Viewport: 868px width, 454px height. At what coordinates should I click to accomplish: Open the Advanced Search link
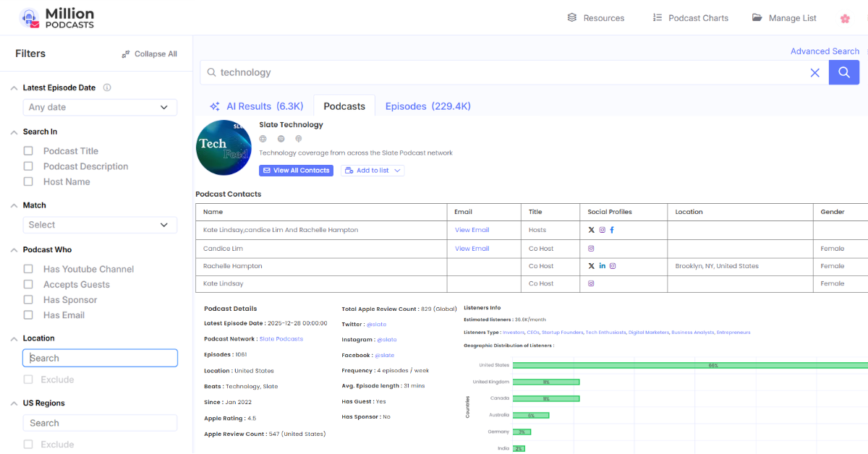click(825, 51)
